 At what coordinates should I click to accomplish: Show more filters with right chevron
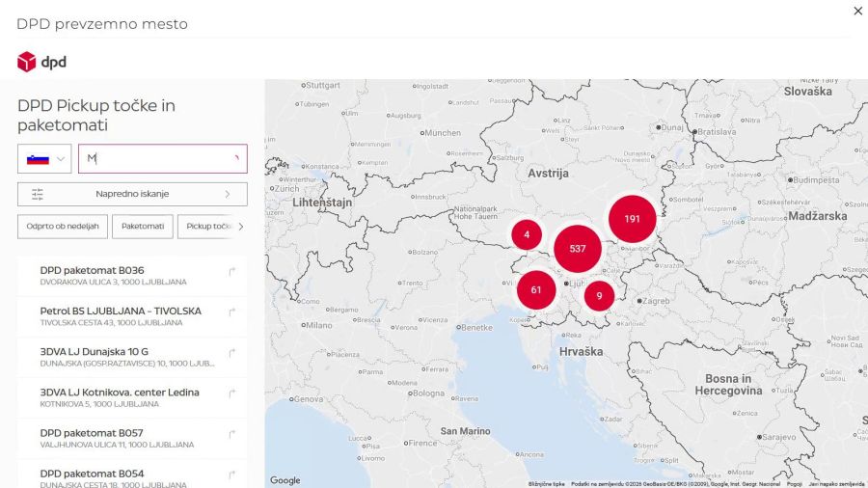[241, 227]
